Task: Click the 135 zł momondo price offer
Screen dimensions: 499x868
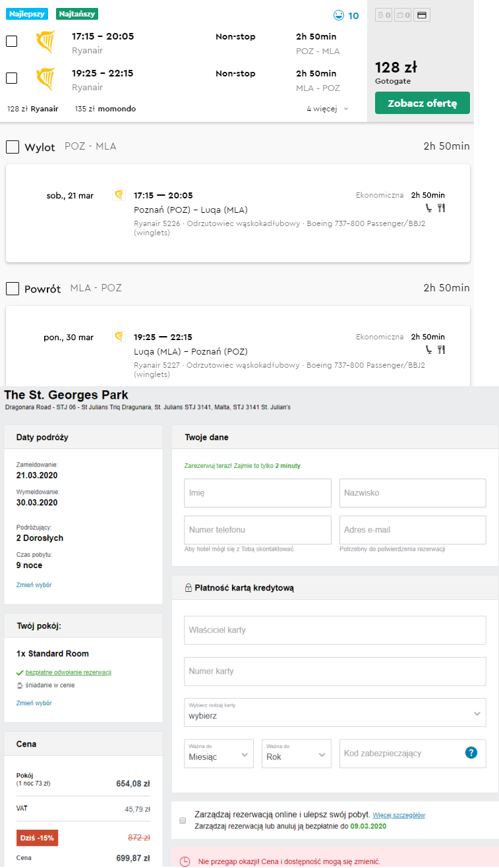Action: click(x=105, y=109)
